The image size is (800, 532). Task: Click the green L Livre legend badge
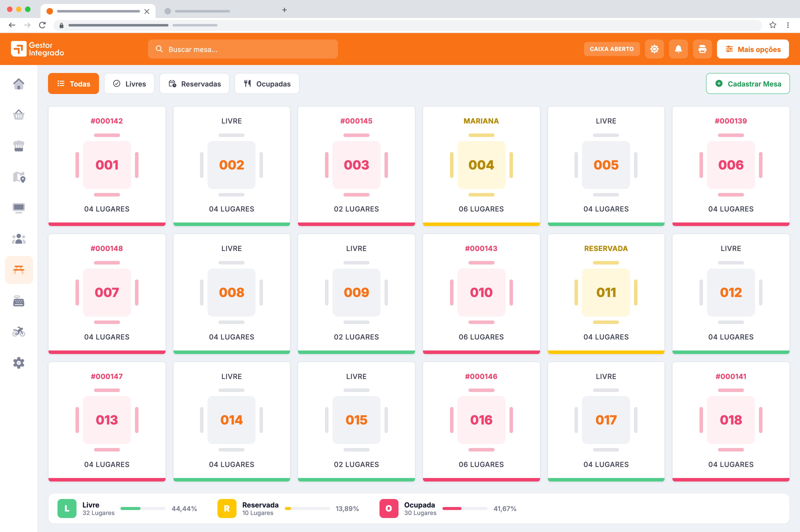pyautogui.click(x=67, y=508)
